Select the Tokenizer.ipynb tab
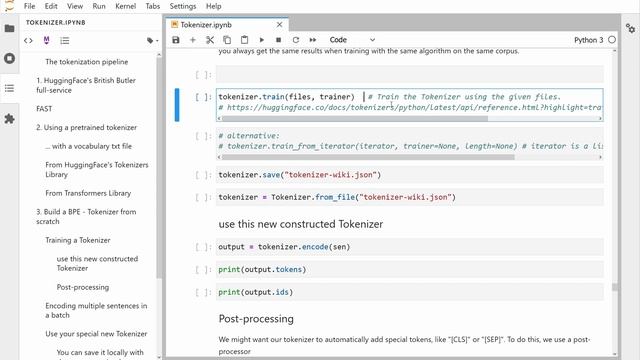 click(227, 25)
